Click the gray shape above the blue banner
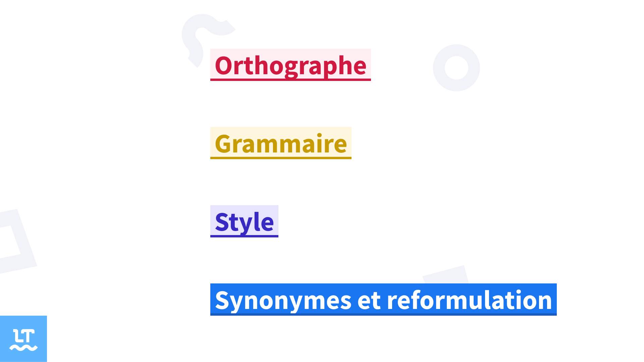This screenshot has width=644, height=362. 445,275
